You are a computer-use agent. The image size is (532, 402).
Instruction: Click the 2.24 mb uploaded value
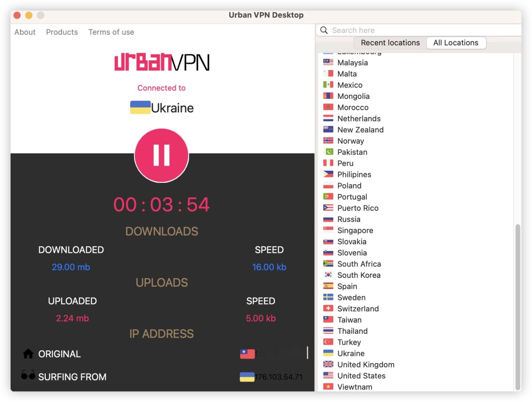[x=72, y=318]
